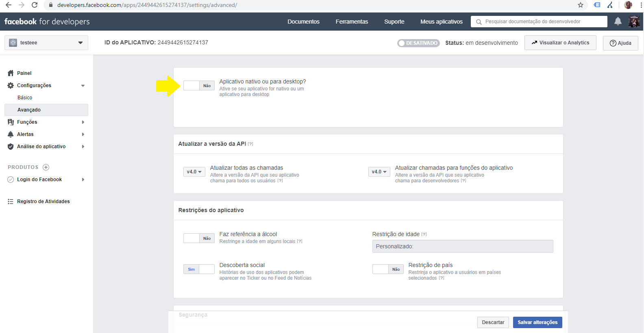
Task: Toggle Faz referência a álcool switch
Action: pos(199,238)
